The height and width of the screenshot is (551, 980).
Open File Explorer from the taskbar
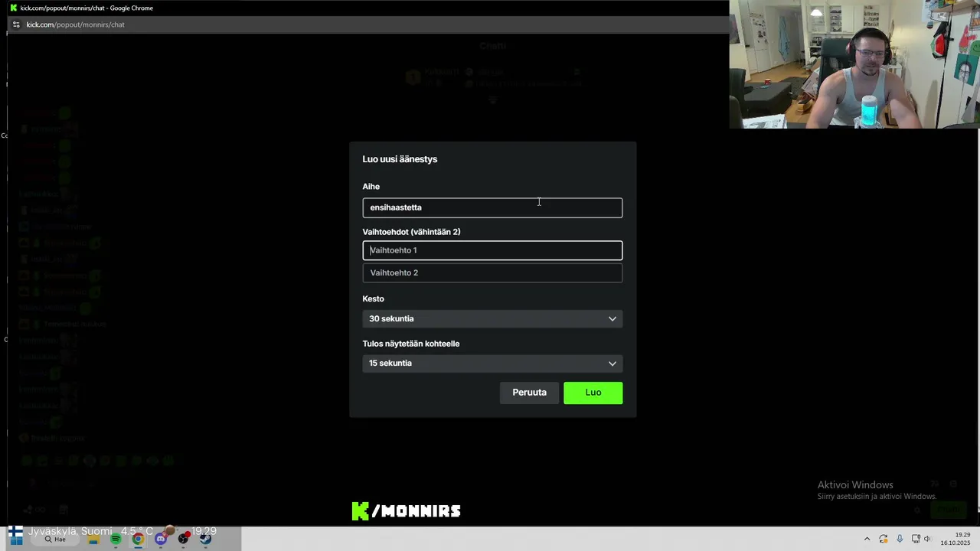click(93, 539)
